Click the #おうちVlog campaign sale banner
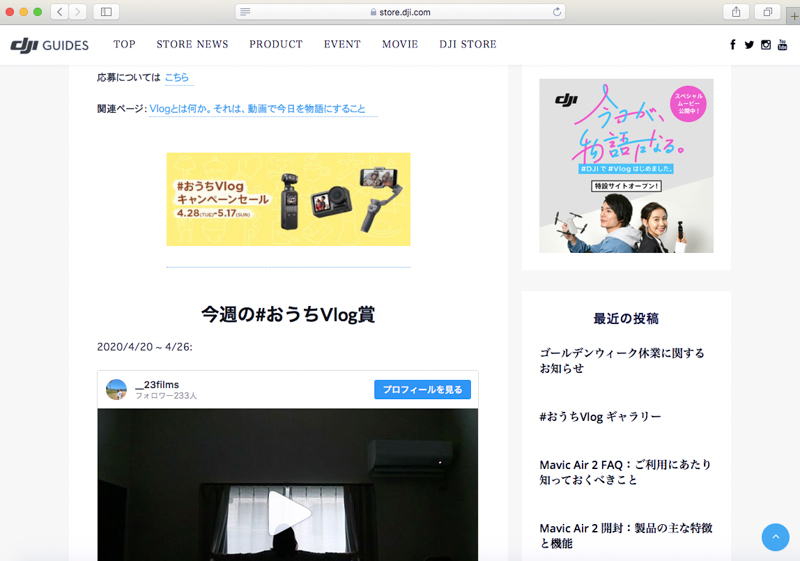 point(288,199)
